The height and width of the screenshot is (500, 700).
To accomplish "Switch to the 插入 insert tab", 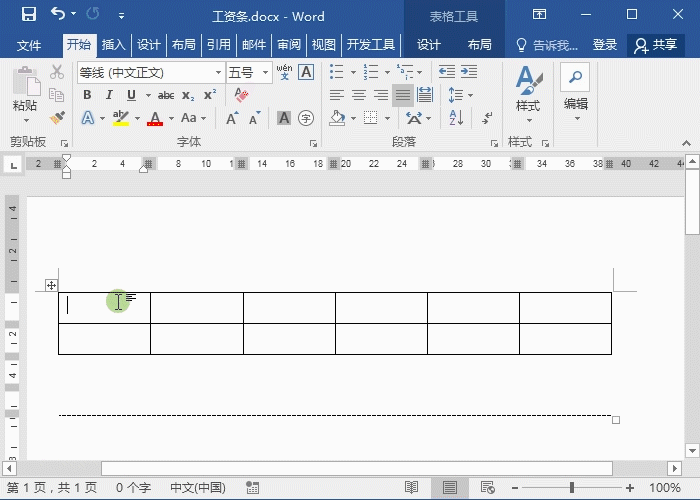I will 113,45.
